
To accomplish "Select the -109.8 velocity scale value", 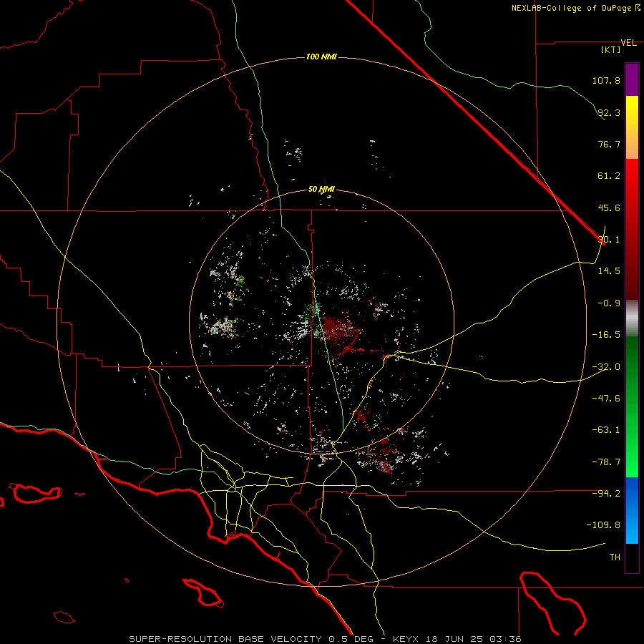I will (x=603, y=525).
